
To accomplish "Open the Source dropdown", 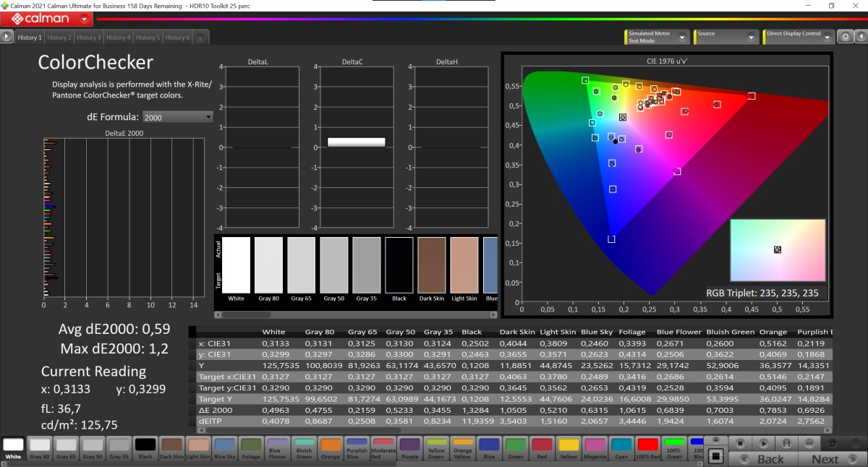I will pos(752,37).
